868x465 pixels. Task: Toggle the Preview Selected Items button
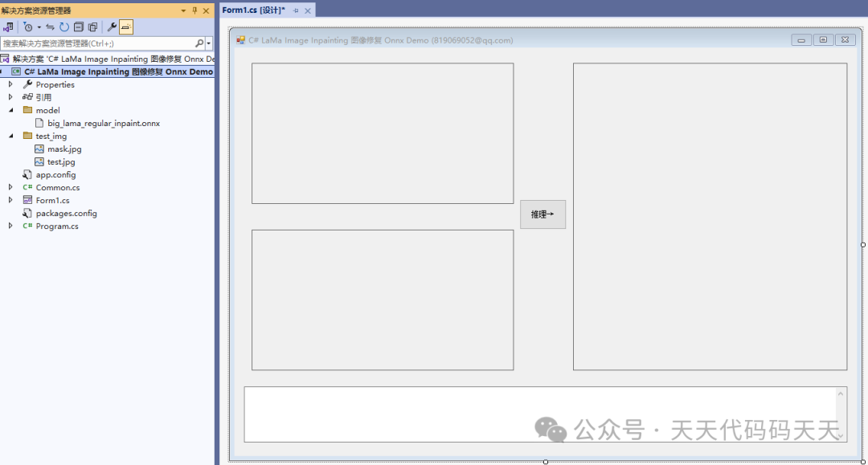[x=125, y=27]
